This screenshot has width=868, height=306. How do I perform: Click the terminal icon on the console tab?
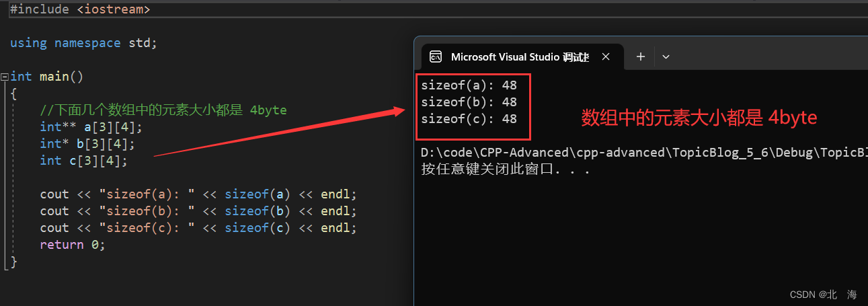tap(435, 56)
